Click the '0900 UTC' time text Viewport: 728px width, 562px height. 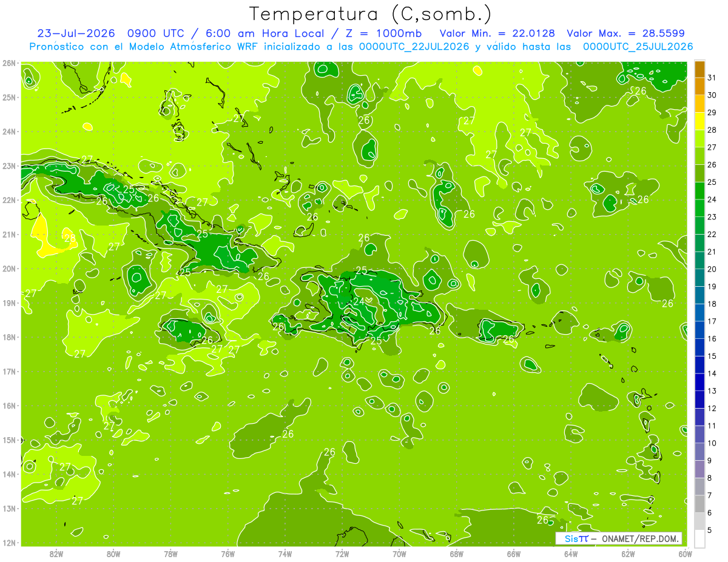click(157, 33)
